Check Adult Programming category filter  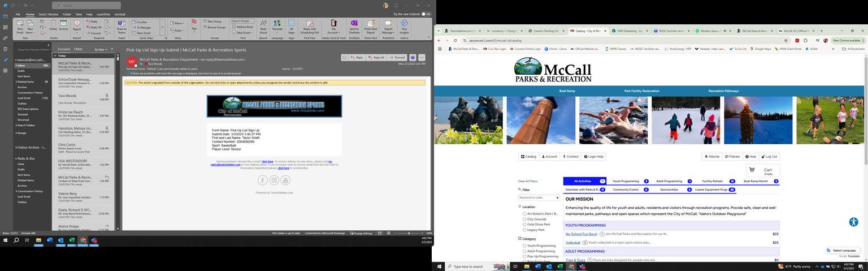524,251
